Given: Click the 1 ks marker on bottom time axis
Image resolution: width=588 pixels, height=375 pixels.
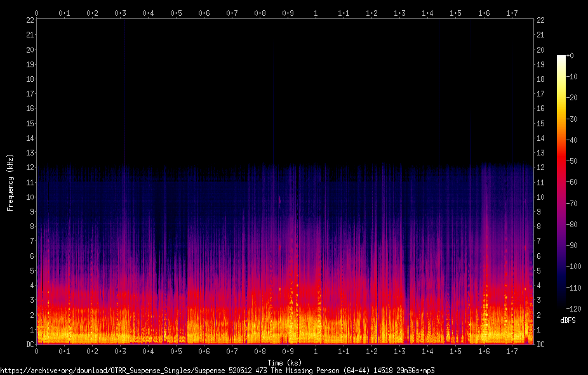Looking at the screenshot, I should (x=316, y=351).
